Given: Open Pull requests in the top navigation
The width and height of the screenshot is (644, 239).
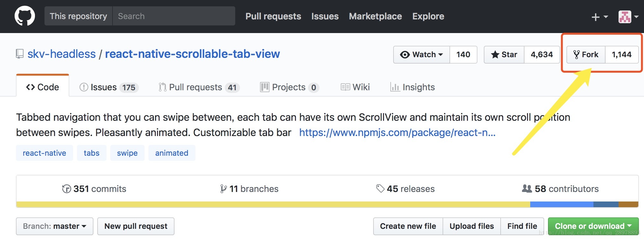Looking at the screenshot, I should pos(273,16).
